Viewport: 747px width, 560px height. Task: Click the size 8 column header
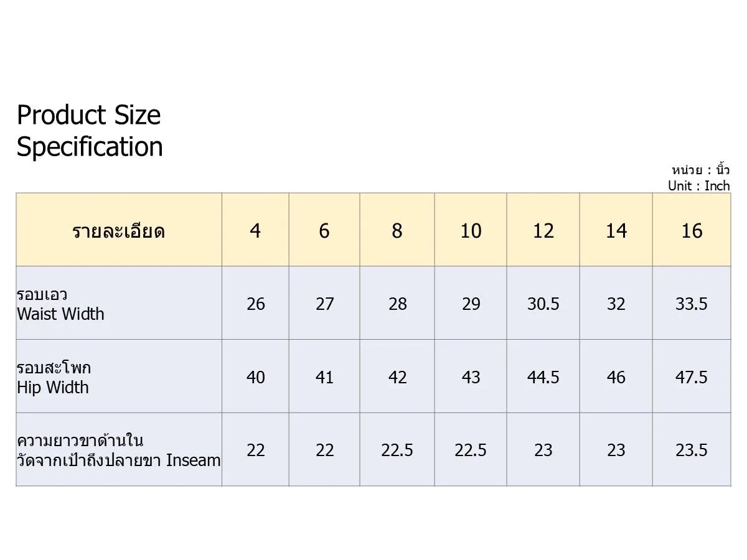coord(397,231)
